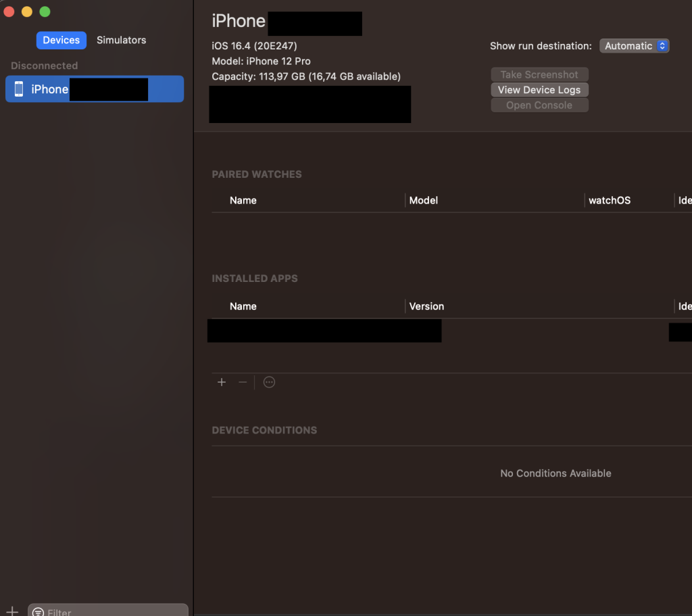
Task: Click the green window zoom button
Action: pyautogui.click(x=45, y=11)
